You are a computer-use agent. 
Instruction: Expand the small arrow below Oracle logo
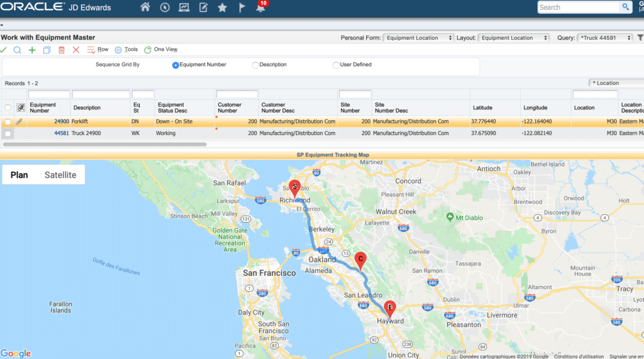point(2,26)
